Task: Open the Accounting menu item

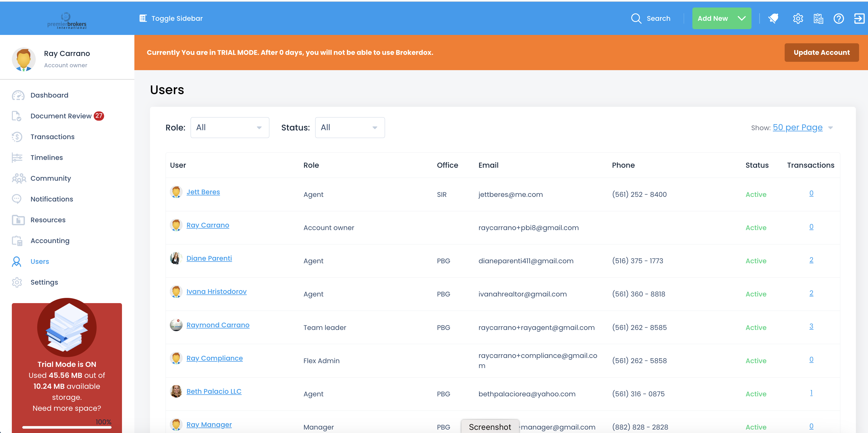Action: 50,241
